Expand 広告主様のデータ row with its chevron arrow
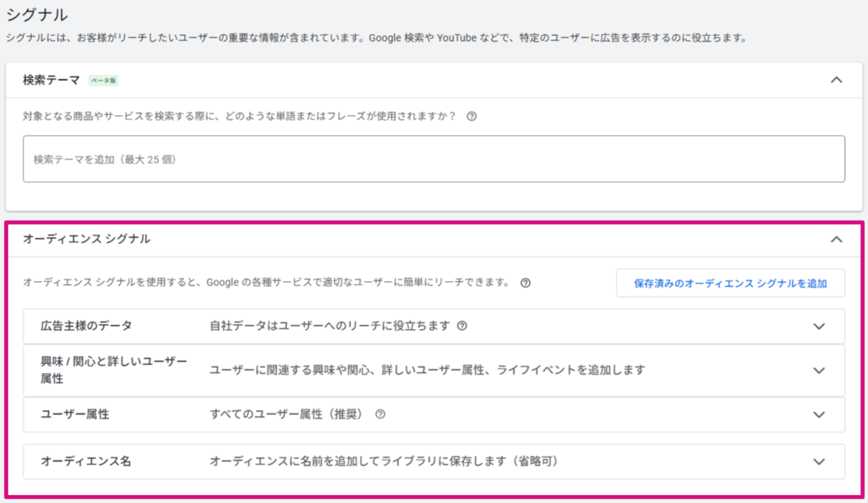This screenshot has height=503, width=868. [x=819, y=327]
